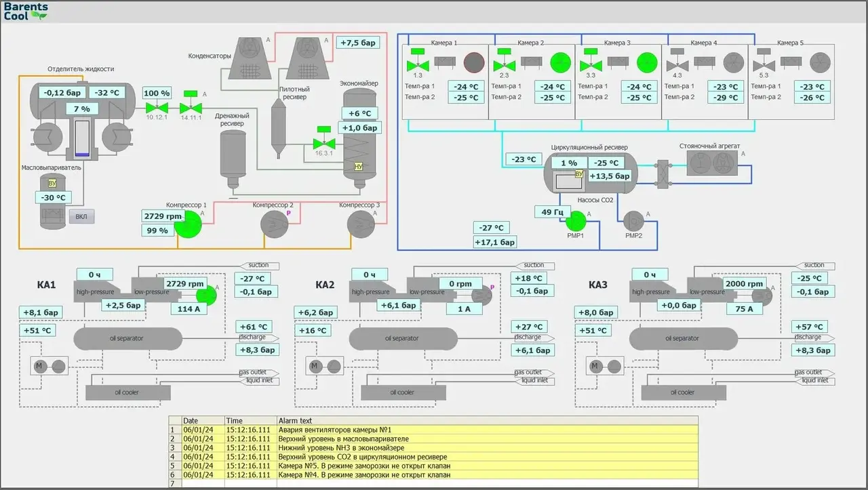Click the ВКЛ button at Масловыпариватель
868x490 pixels.
click(x=81, y=217)
